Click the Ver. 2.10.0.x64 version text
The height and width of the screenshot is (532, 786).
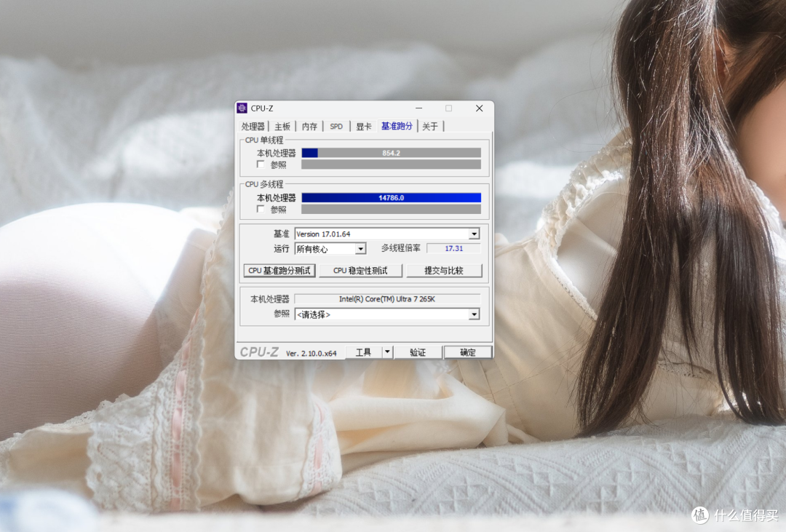(311, 354)
